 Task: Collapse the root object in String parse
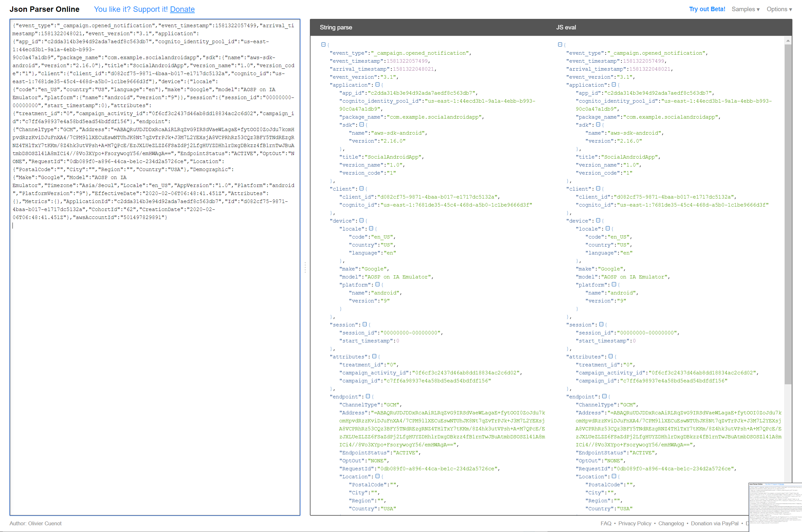323,44
